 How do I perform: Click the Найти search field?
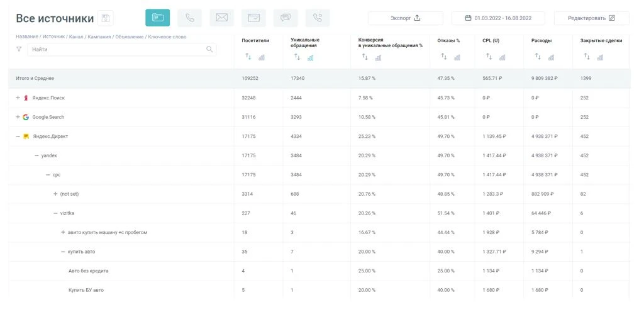tap(116, 49)
